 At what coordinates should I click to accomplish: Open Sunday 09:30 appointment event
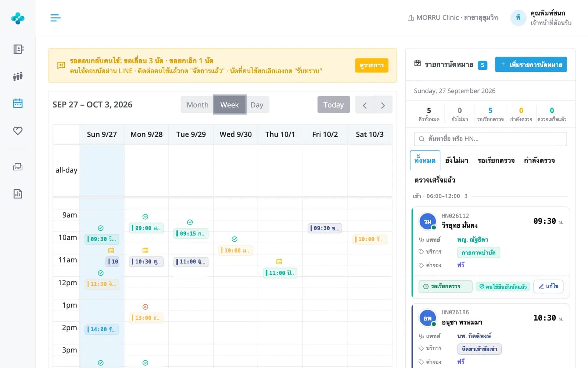click(x=102, y=239)
